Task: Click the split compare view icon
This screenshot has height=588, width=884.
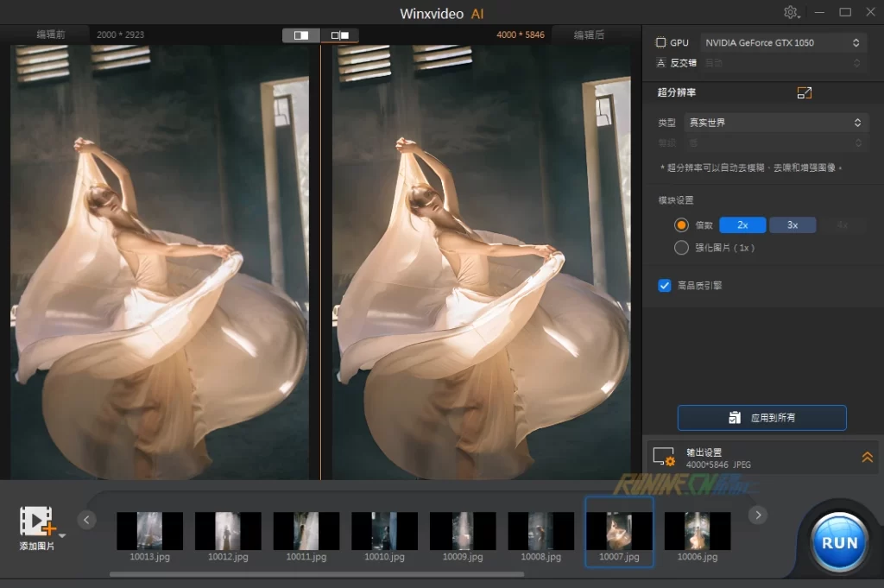Action: point(301,35)
